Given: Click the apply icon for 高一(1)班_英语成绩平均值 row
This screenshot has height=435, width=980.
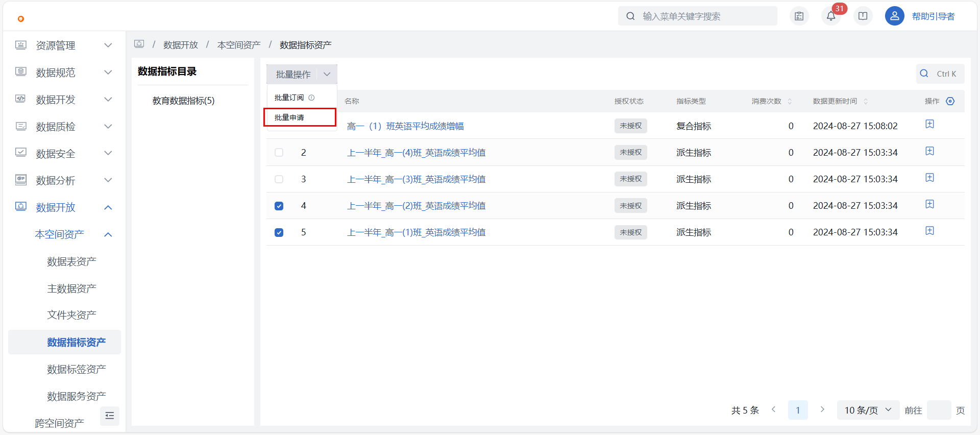Looking at the screenshot, I should 930,231.
